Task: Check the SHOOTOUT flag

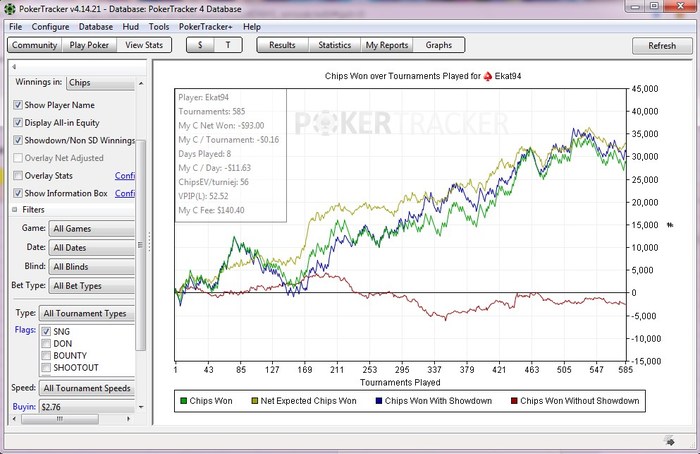Action: [46, 368]
